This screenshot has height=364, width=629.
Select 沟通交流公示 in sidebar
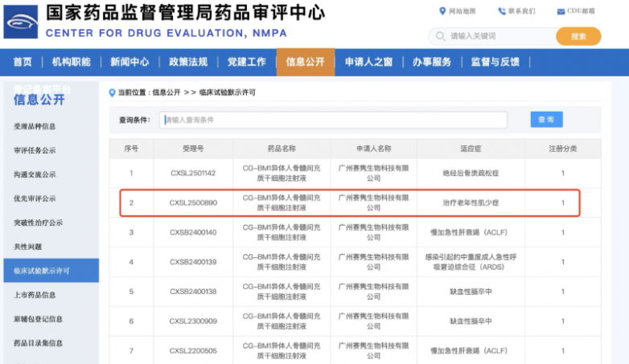(x=35, y=174)
